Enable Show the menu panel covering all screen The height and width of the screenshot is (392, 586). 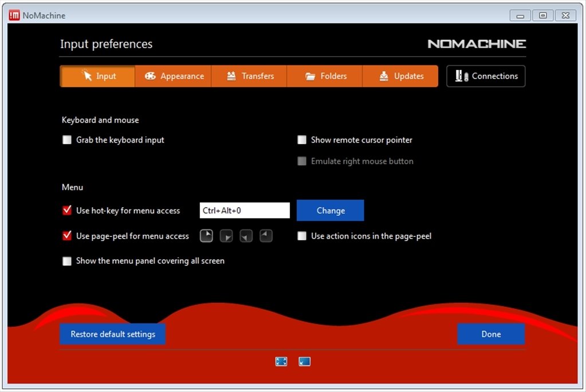pyautogui.click(x=67, y=261)
